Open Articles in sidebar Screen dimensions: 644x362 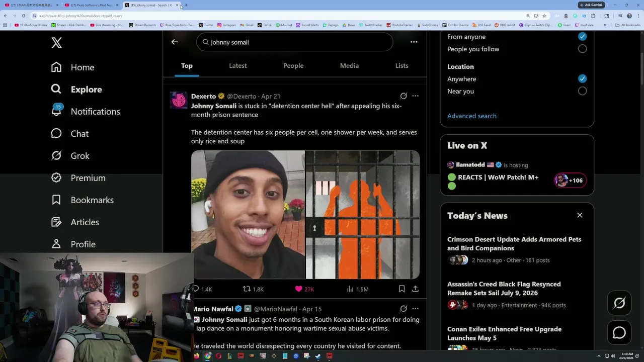[x=74, y=222]
